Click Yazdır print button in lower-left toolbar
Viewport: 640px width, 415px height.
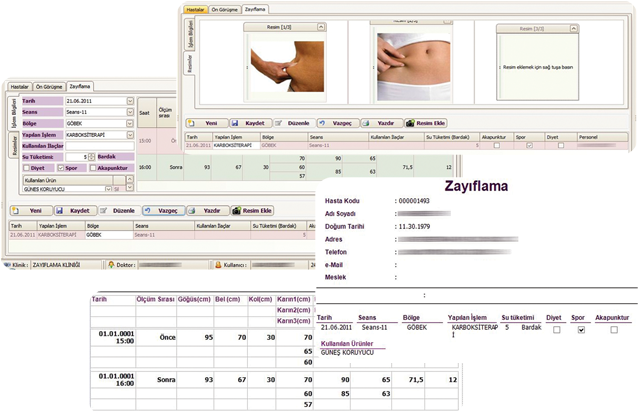pyautogui.click(x=207, y=211)
